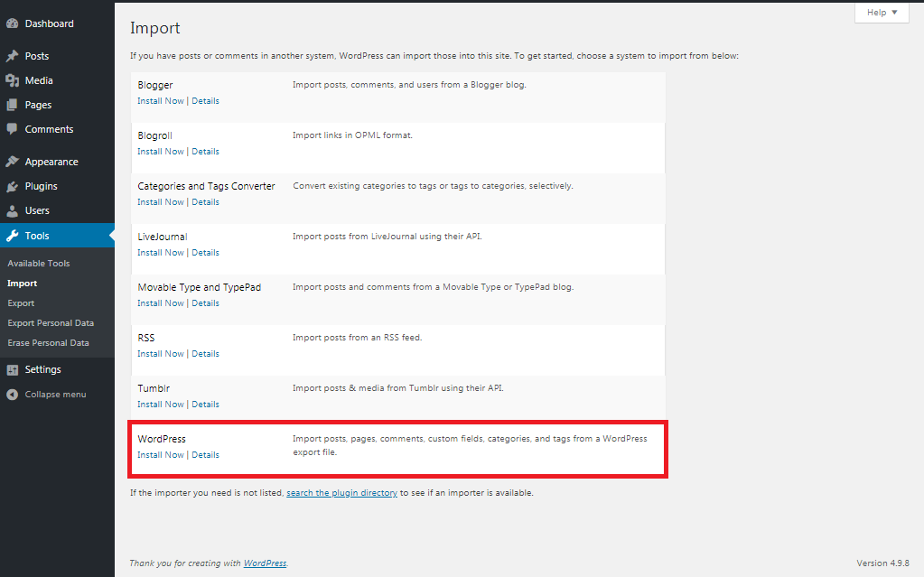
Task: Click 'Import links in OPML format.' description
Action: [352, 135]
